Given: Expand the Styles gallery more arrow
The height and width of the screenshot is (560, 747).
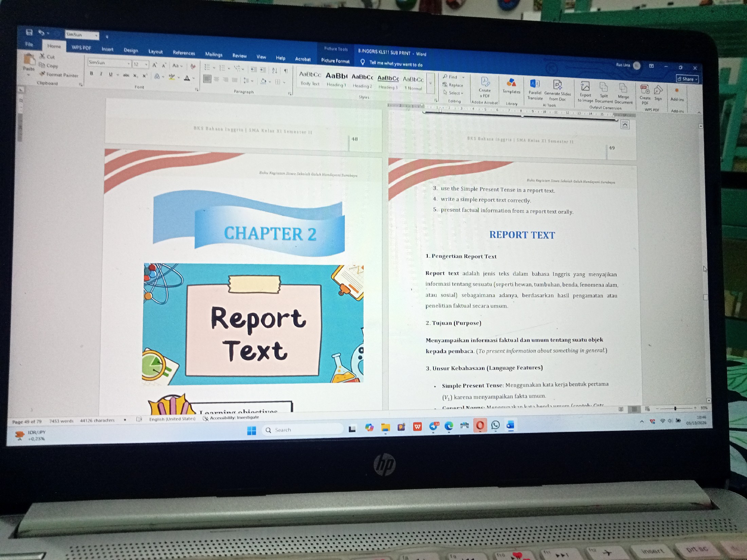Looking at the screenshot, I should point(431,83).
